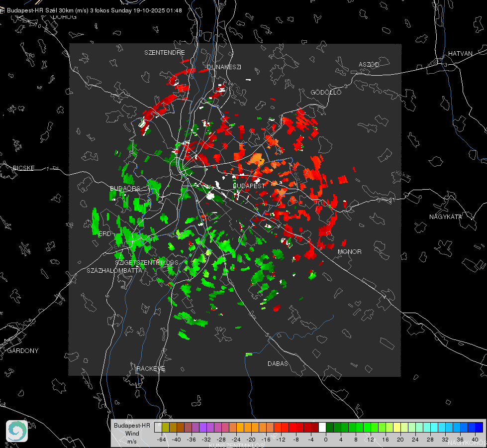Click the BUDAPEST city label
Screen dimensions: 487x448
[x=249, y=186]
